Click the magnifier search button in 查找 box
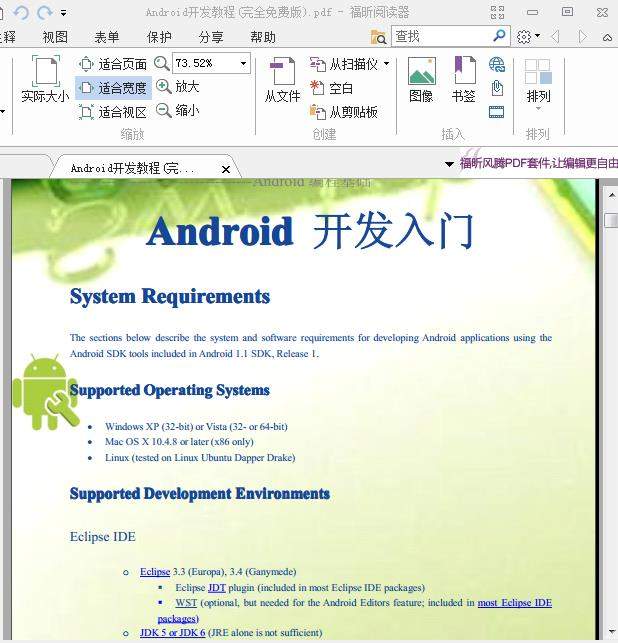This screenshot has height=643, width=618. click(499, 36)
